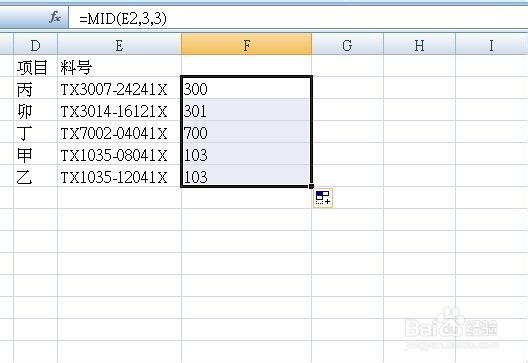Select result cell showing 700

246,133
